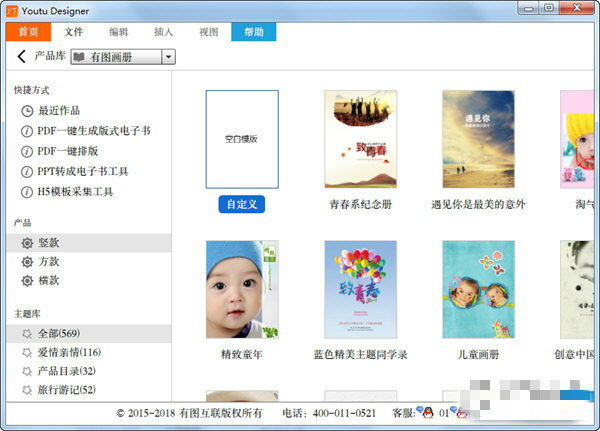Click the phone number 400-011-0521
The width and height of the screenshot is (600, 431).
pos(344,413)
